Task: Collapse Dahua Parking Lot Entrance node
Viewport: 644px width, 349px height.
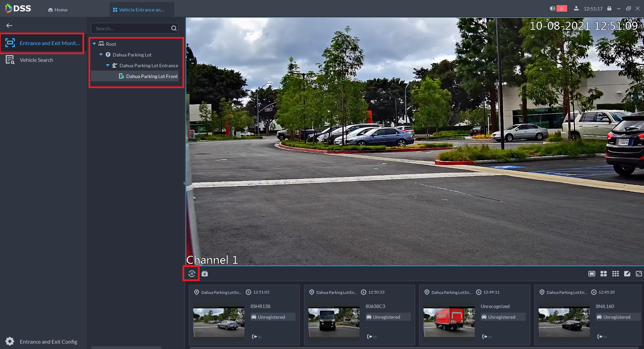Action: (108, 65)
